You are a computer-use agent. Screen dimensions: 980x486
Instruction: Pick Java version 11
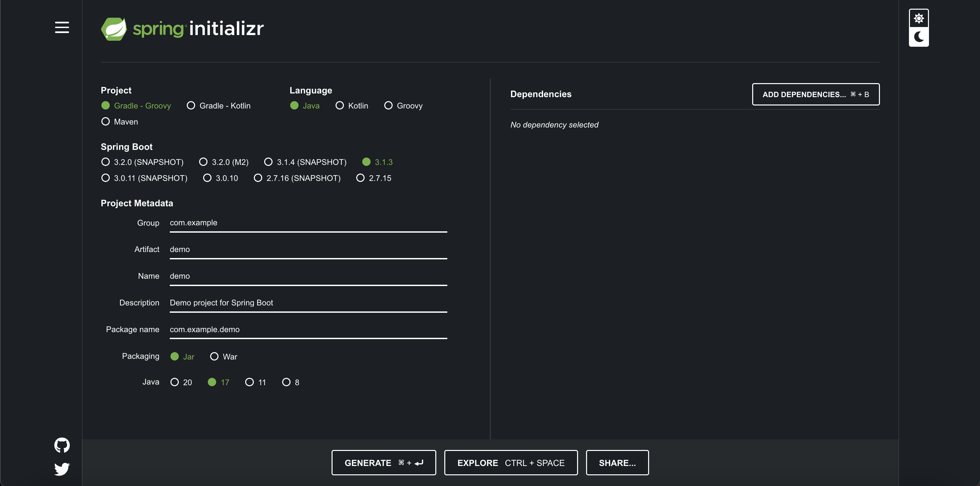256,382
